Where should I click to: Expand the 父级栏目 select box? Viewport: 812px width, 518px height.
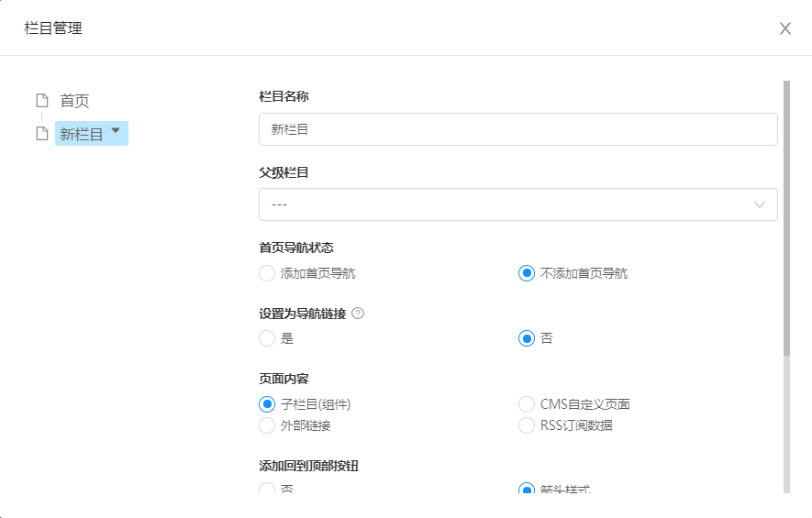click(517, 204)
